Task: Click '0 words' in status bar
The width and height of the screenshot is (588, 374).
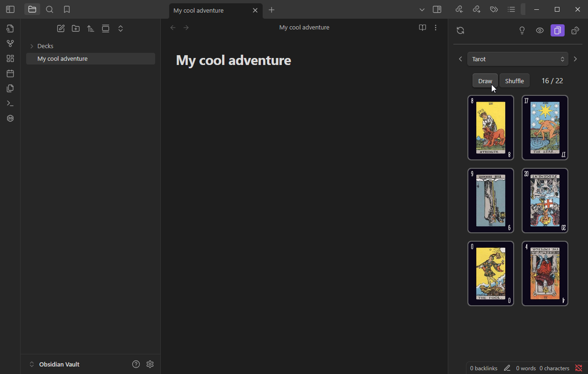Action: (526, 368)
